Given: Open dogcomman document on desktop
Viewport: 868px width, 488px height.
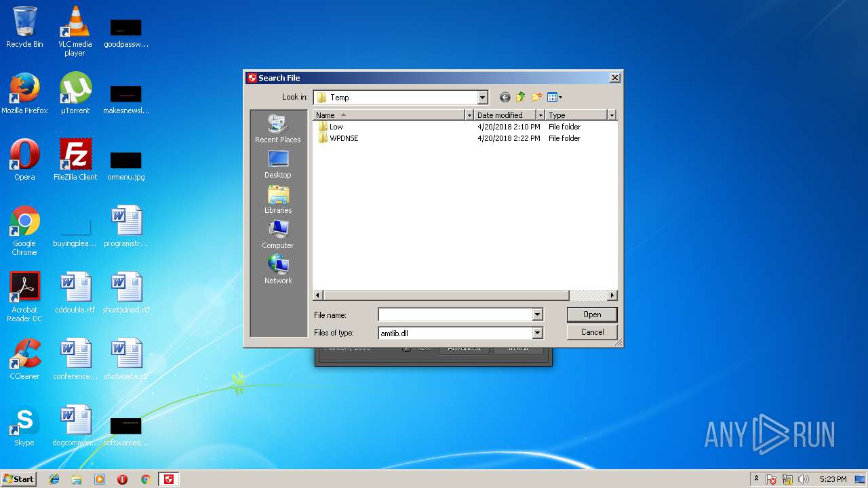Looking at the screenshot, I should [x=75, y=426].
